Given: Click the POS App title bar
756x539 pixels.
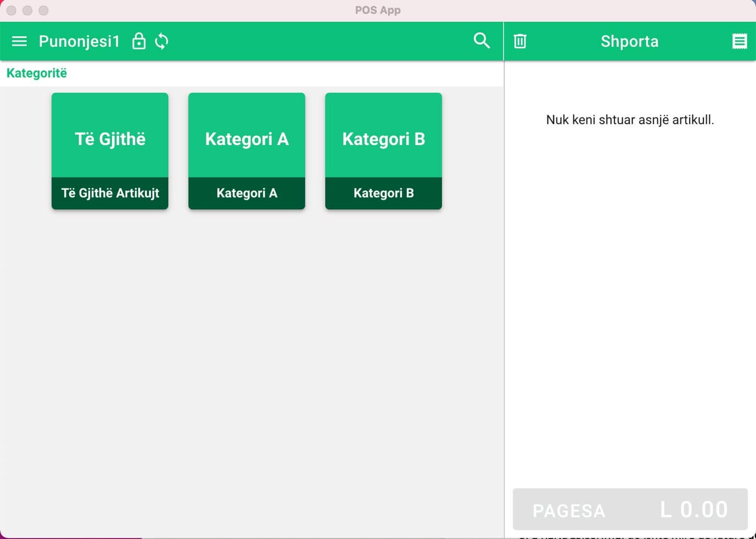Looking at the screenshot, I should 378,9.
